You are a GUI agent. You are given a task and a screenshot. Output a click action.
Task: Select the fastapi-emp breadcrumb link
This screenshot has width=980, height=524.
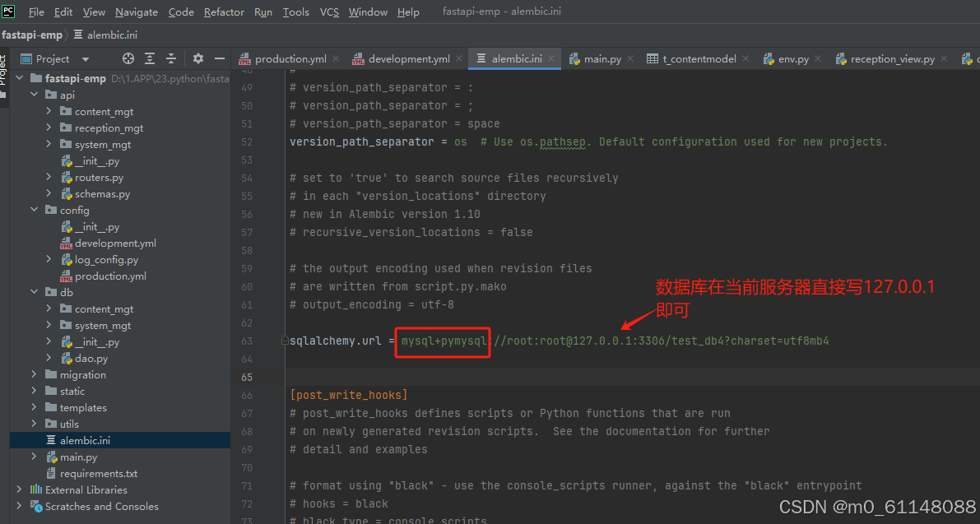[x=31, y=35]
